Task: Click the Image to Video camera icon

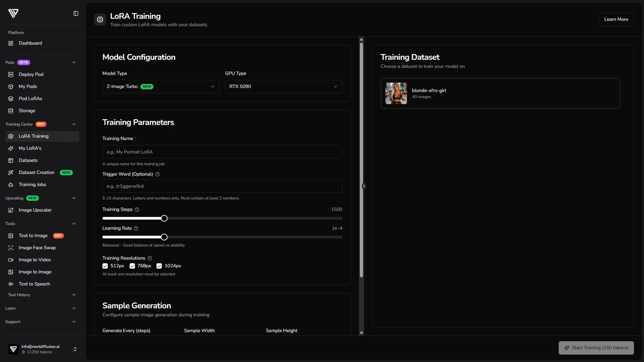Action: 11,260
